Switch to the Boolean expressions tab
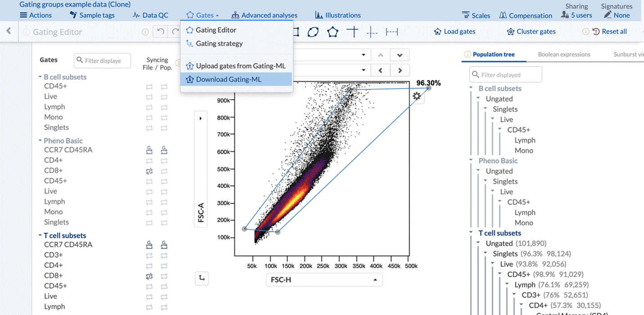 [x=564, y=54]
